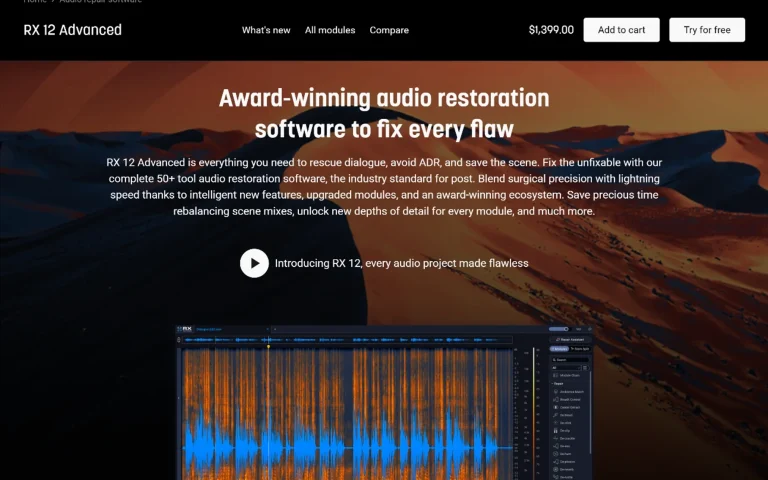Go to All modules in navigation
Image resolution: width=768 pixels, height=480 pixels.
330,30
